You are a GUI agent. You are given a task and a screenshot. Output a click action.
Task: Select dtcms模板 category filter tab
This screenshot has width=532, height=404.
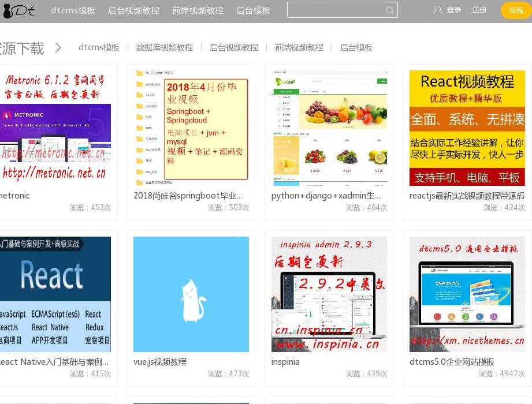(99, 47)
